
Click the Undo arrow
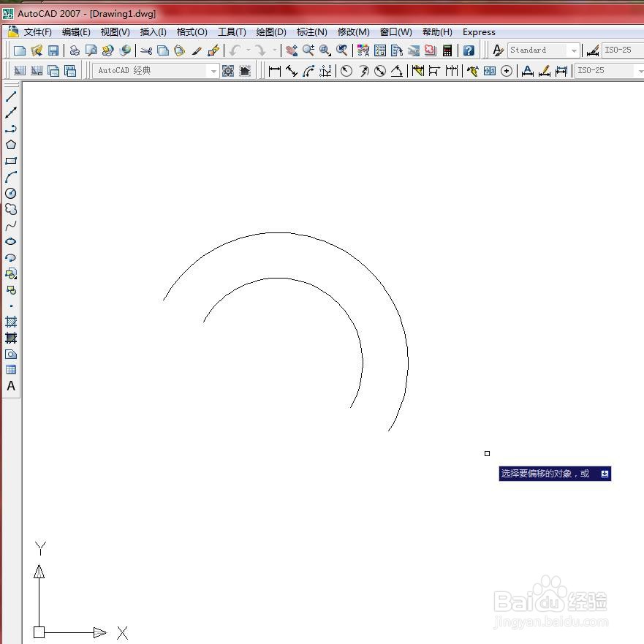(235, 50)
